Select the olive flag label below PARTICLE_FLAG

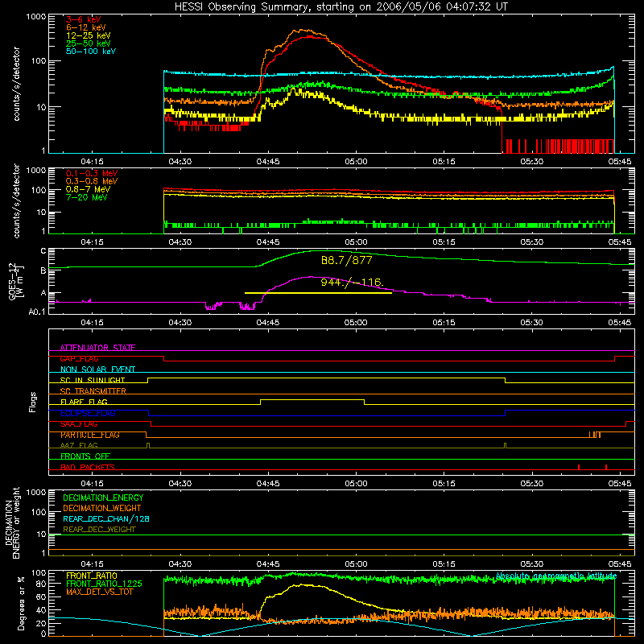point(79,446)
